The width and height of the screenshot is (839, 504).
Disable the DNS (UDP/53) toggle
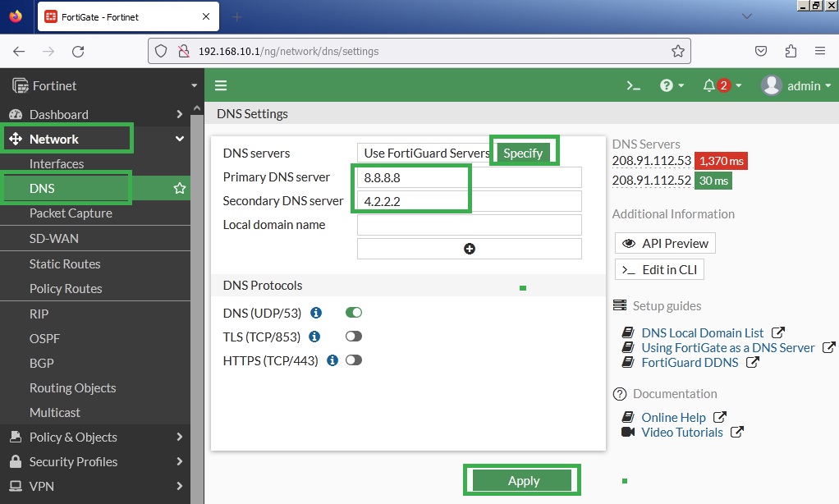point(354,313)
